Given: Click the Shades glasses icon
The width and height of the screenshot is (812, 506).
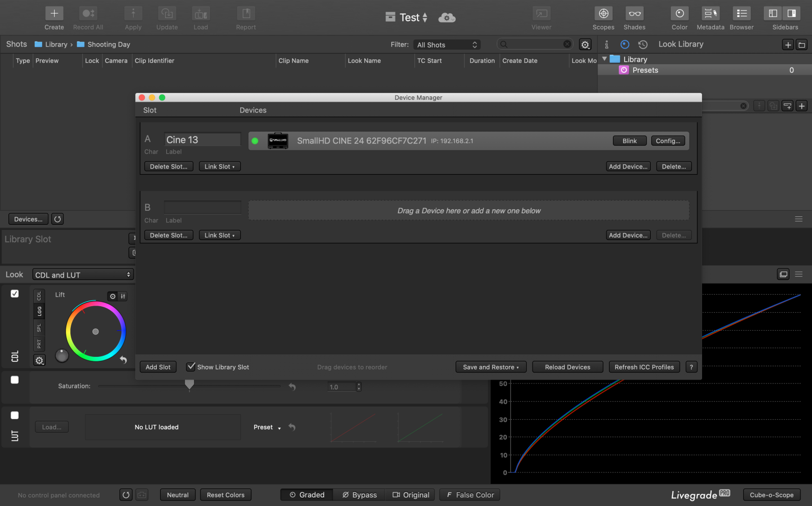Looking at the screenshot, I should pos(634,14).
